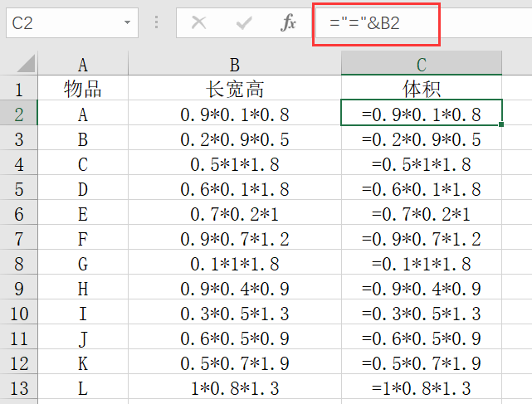
Task: Select row 5 header
Action: (x=18, y=187)
